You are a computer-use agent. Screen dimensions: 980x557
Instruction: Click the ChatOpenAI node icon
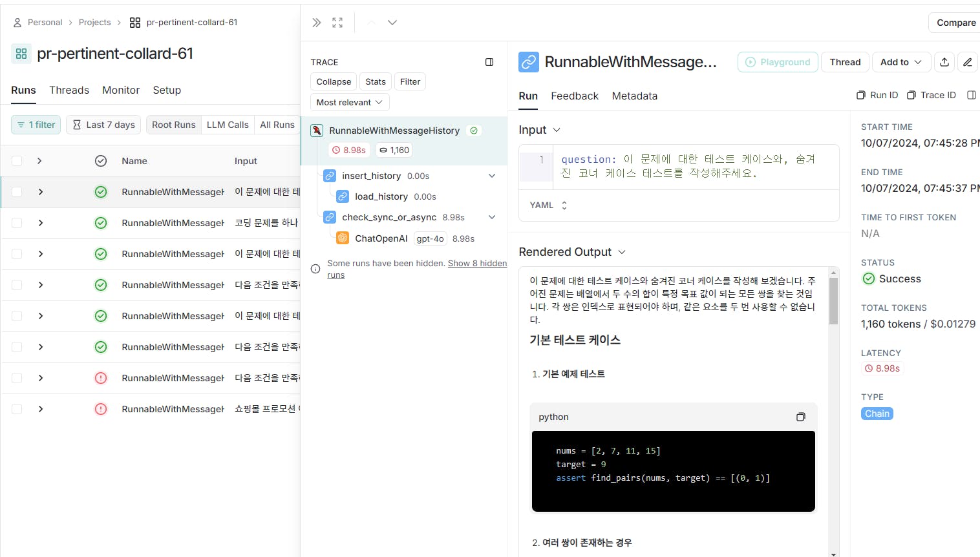(x=343, y=238)
